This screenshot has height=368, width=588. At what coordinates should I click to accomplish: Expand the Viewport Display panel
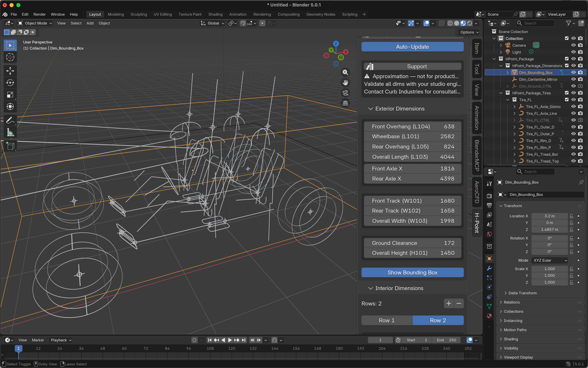pyautogui.click(x=518, y=357)
